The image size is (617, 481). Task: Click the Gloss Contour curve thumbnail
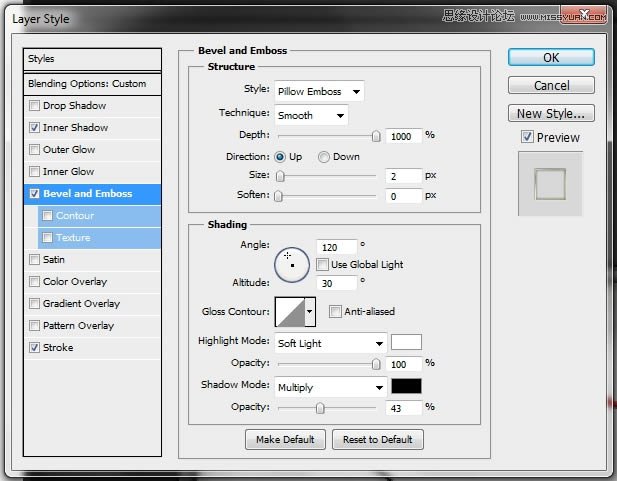point(290,312)
